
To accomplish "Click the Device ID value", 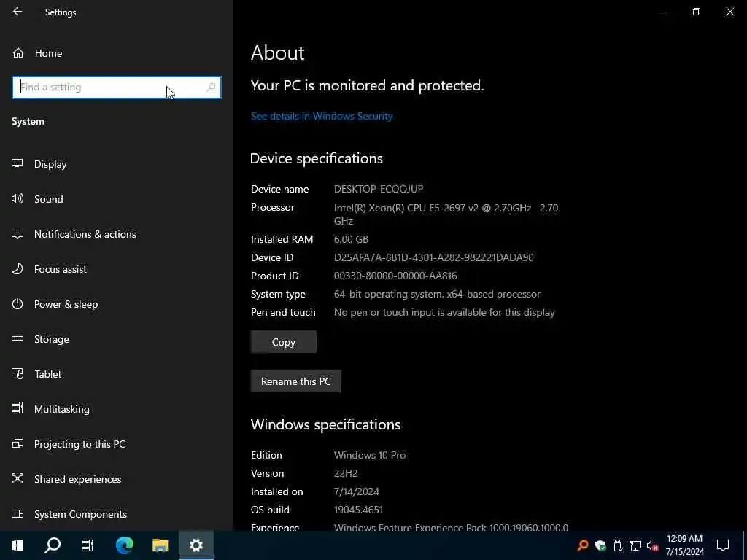I will pos(433,257).
